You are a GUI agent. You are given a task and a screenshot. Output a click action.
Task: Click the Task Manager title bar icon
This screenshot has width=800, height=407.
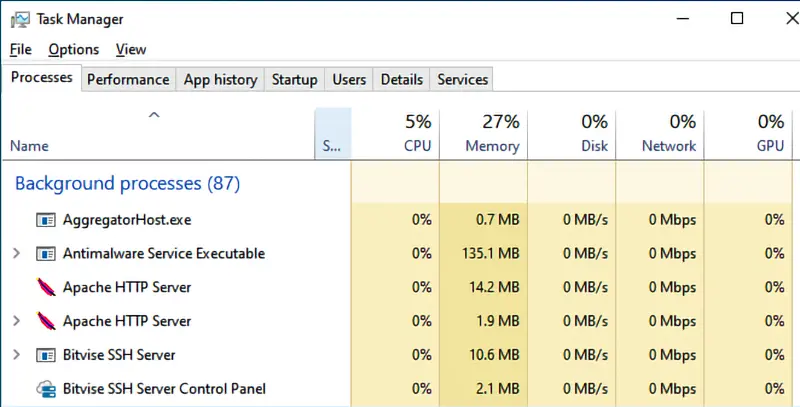[x=19, y=19]
